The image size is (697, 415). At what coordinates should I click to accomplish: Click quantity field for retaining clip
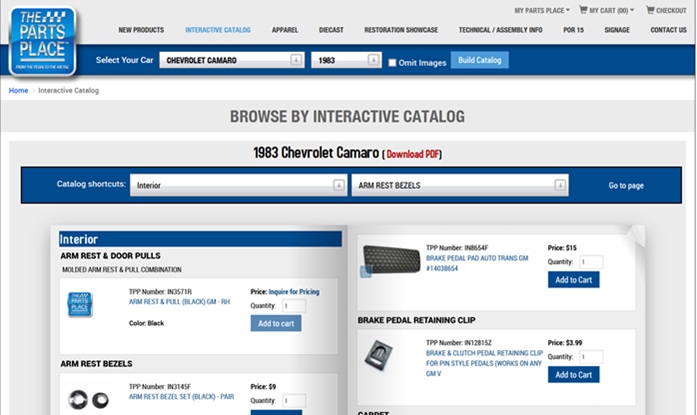coord(591,356)
